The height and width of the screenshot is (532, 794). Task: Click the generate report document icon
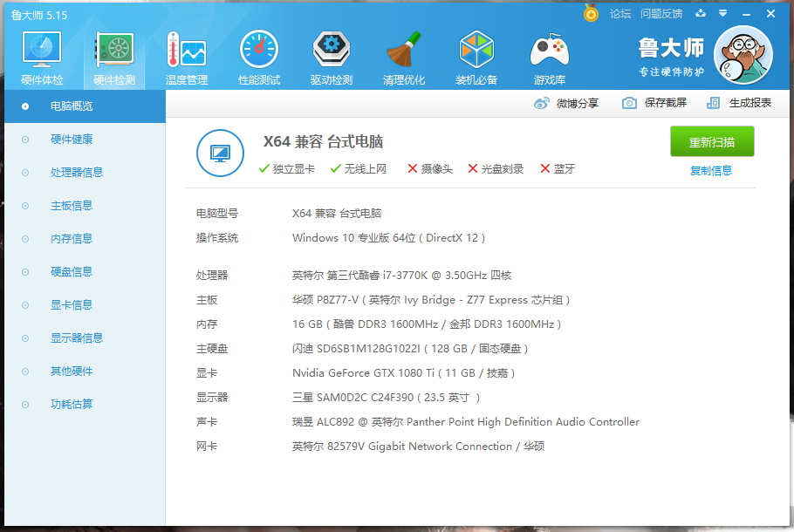pos(713,103)
